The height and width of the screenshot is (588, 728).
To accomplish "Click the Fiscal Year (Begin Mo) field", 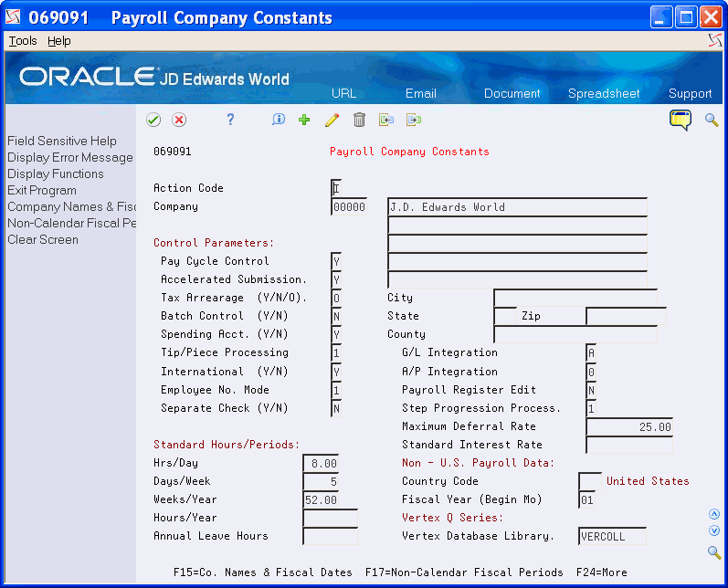I will tap(587, 499).
